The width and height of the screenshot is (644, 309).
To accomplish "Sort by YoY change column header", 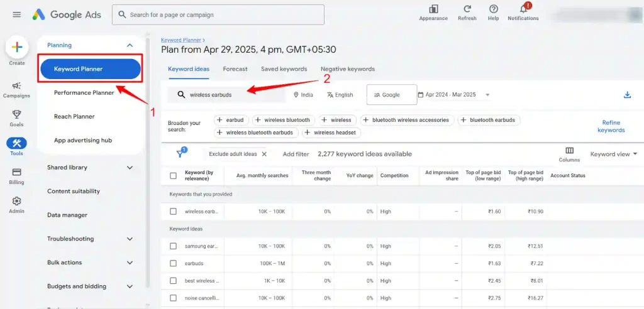I will point(360,176).
